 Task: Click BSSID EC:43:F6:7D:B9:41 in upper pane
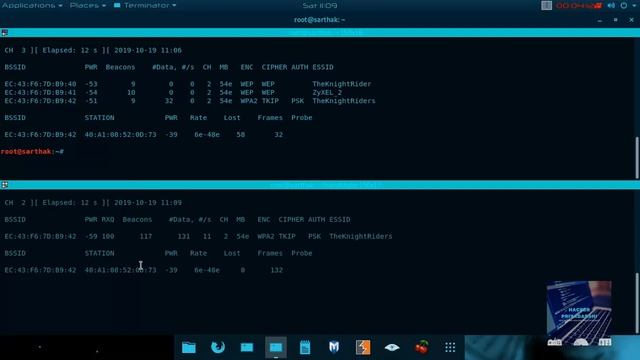(x=40, y=92)
